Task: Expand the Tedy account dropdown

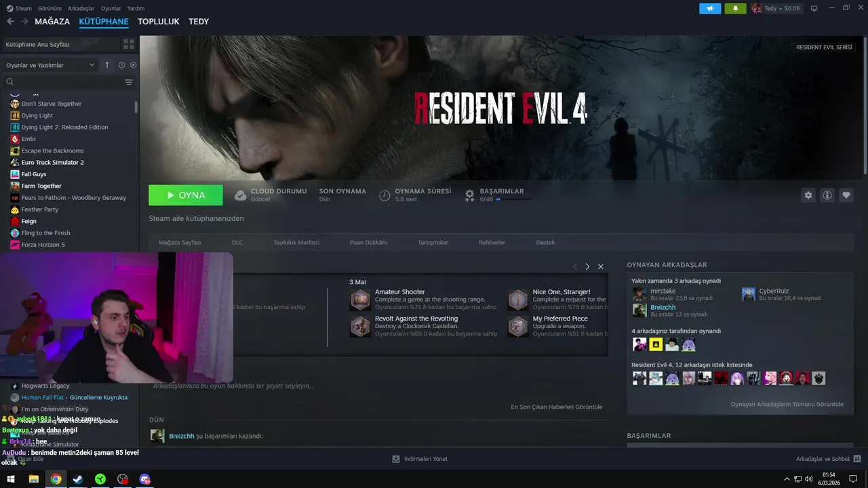Action: pos(776,8)
